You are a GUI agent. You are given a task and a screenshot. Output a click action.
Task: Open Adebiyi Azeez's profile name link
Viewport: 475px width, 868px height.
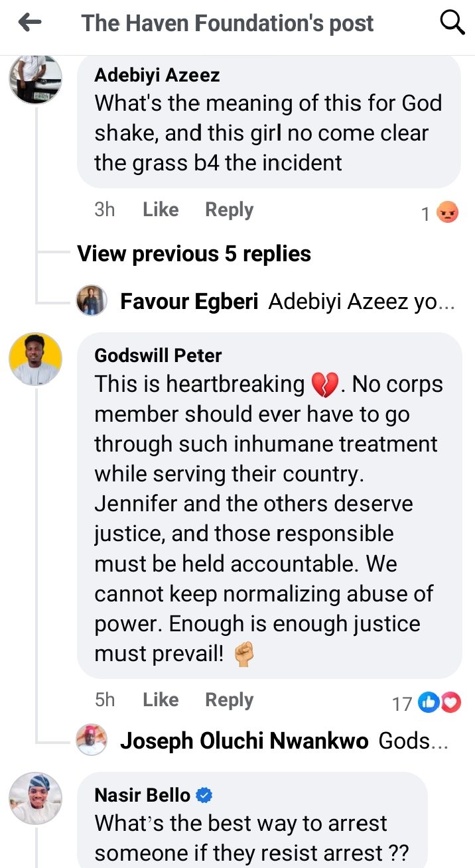157,75
